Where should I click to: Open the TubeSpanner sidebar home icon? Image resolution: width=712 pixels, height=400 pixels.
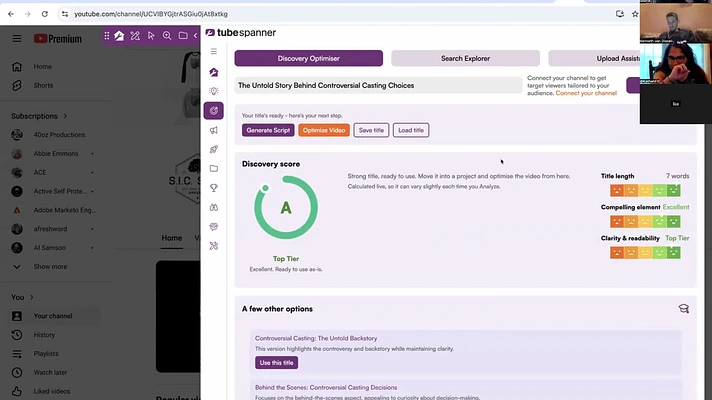point(214,72)
